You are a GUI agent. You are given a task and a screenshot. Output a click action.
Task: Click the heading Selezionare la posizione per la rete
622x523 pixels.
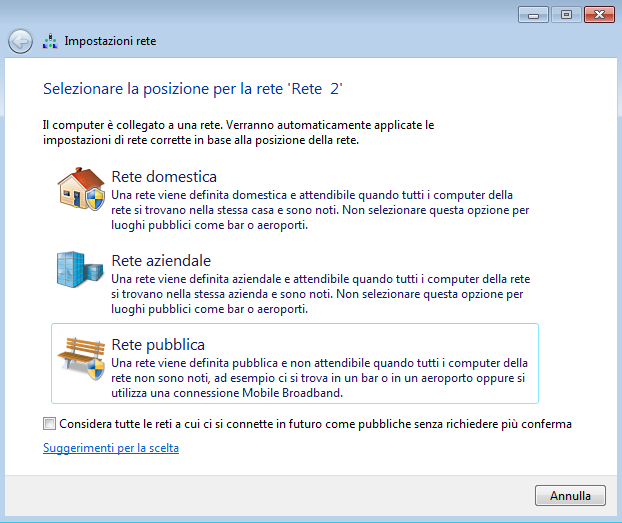[x=193, y=89]
